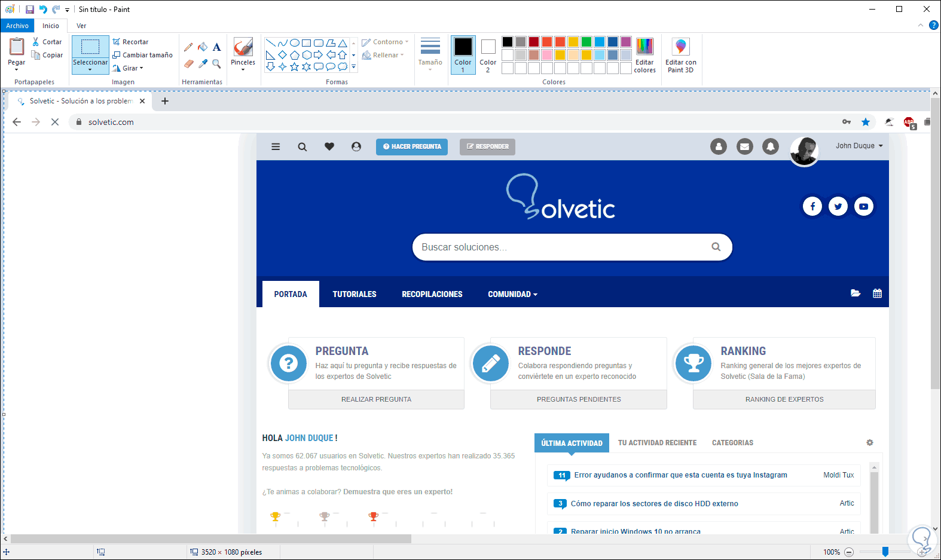Click the TUTORIALES tab on the page
The width and height of the screenshot is (941, 560).
[355, 294]
